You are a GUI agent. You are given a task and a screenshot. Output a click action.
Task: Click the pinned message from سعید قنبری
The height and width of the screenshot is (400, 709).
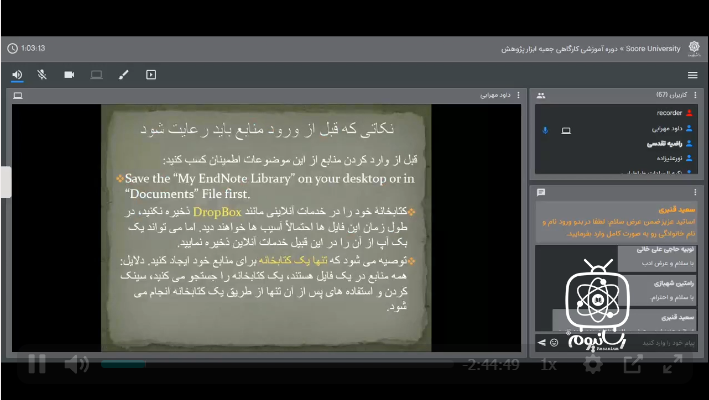pos(616,222)
